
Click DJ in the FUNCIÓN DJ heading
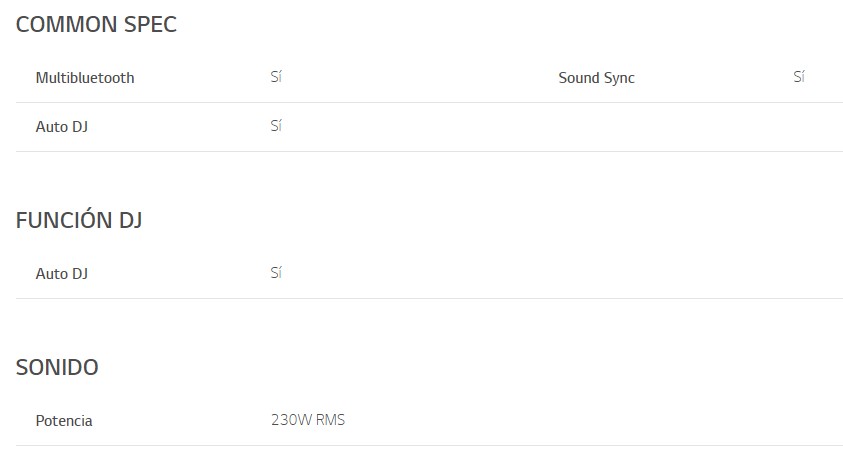(x=130, y=221)
